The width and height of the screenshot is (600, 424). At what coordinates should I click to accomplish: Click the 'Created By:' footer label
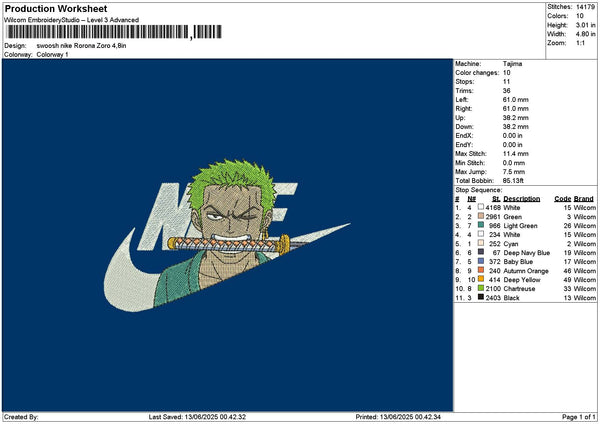coord(21,417)
